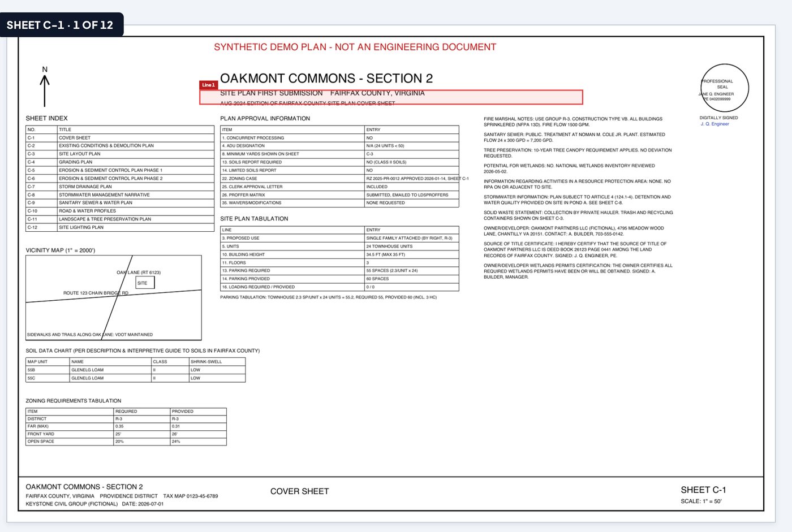Select the Line 1 annotation tag

point(208,85)
